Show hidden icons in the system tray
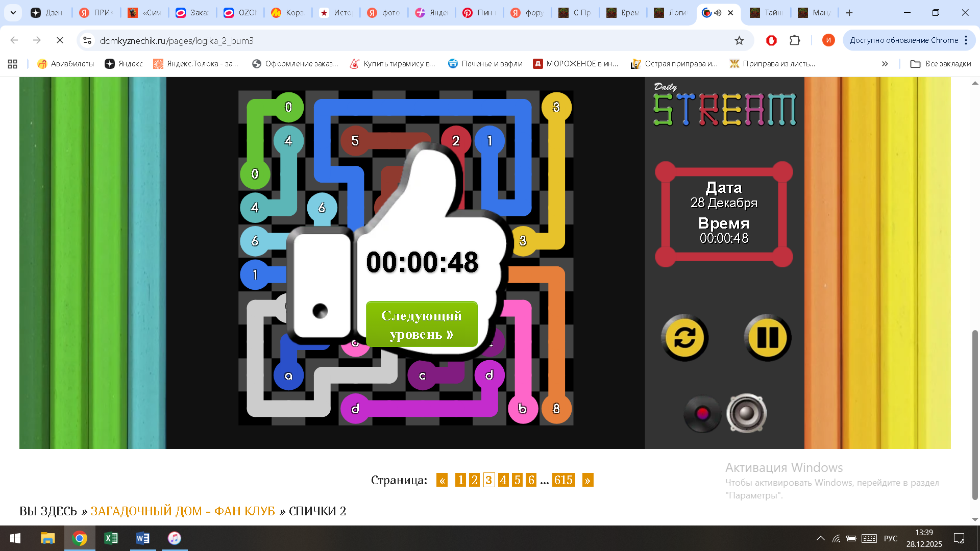Image resolution: width=980 pixels, height=551 pixels. click(x=821, y=538)
